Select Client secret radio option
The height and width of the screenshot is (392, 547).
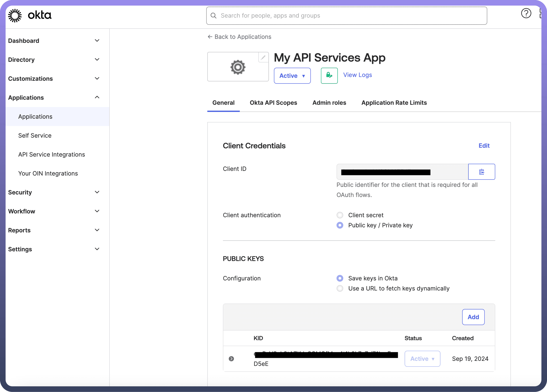340,215
